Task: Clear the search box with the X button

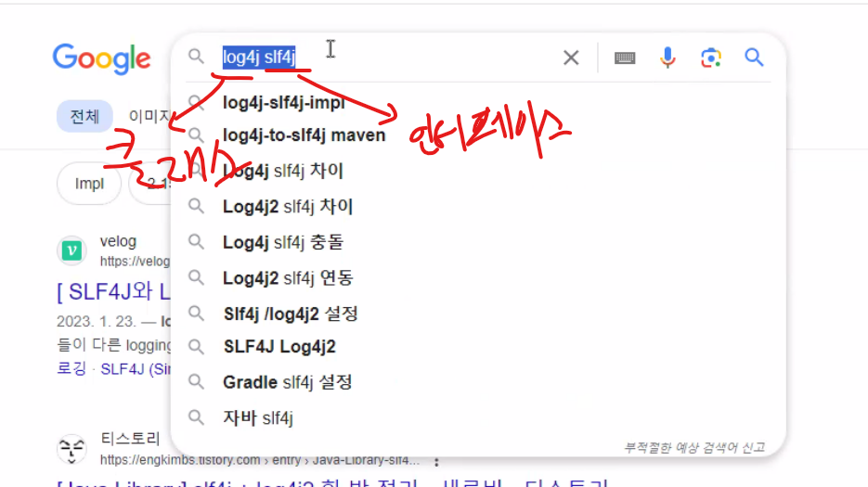Action: pyautogui.click(x=571, y=58)
